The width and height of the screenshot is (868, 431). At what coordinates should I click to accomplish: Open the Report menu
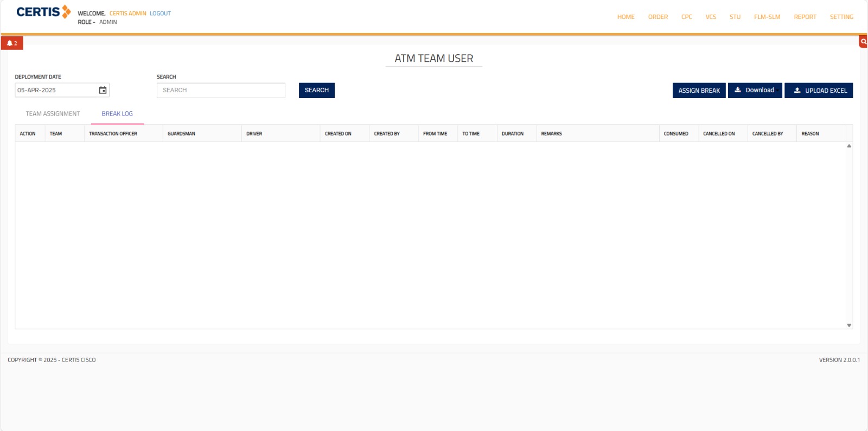coord(805,17)
